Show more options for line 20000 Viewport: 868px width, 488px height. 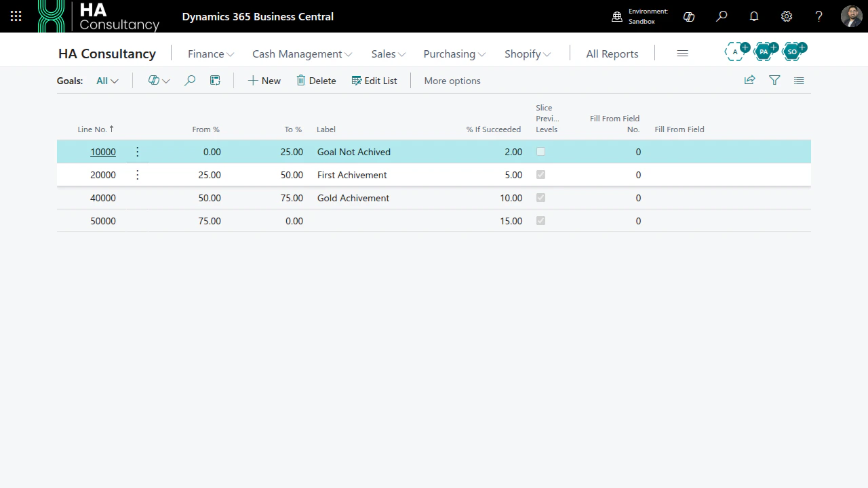[x=138, y=175]
